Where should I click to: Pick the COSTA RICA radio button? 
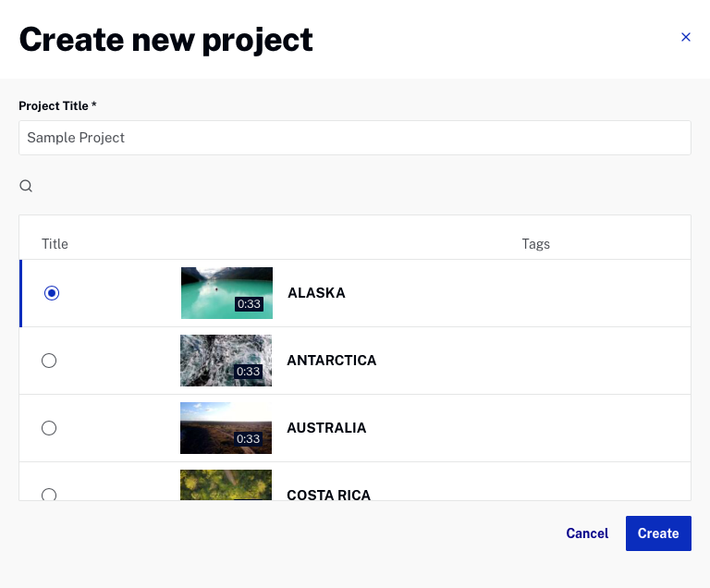tap(49, 494)
